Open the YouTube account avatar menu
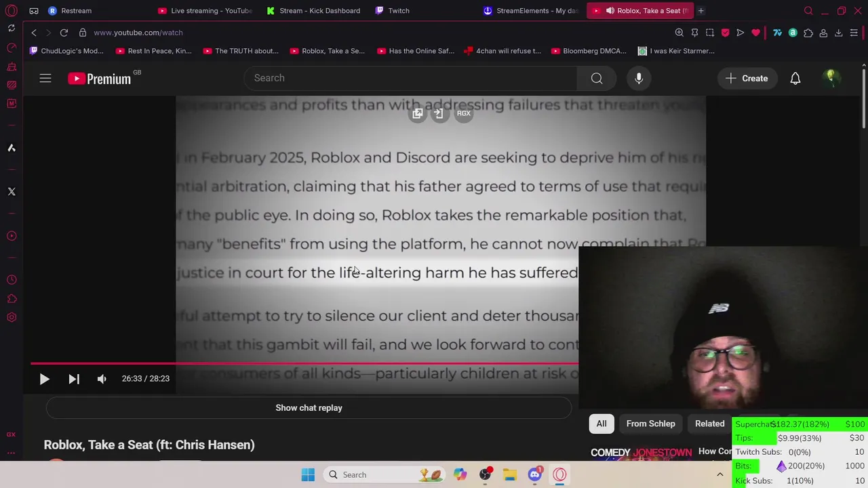Screen dimensions: 868x488 [831, 79]
